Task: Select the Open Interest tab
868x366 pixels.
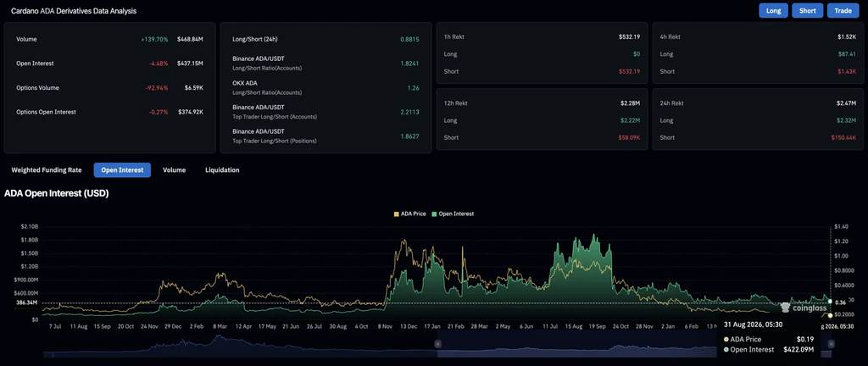Action: click(x=122, y=170)
